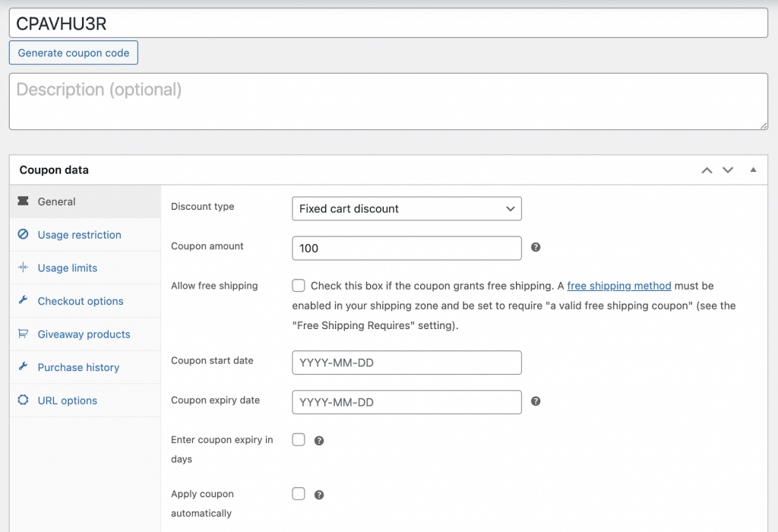The height and width of the screenshot is (532, 778).
Task: Click the Checkout options wrench icon
Action: (x=23, y=299)
